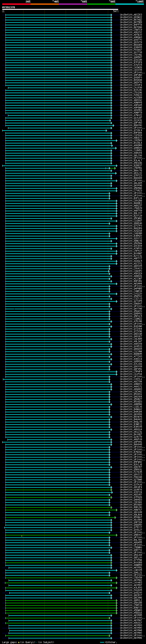Click the green ~80% identity legend segment
This screenshot has width=146, height=644.
(x=101, y=4)
